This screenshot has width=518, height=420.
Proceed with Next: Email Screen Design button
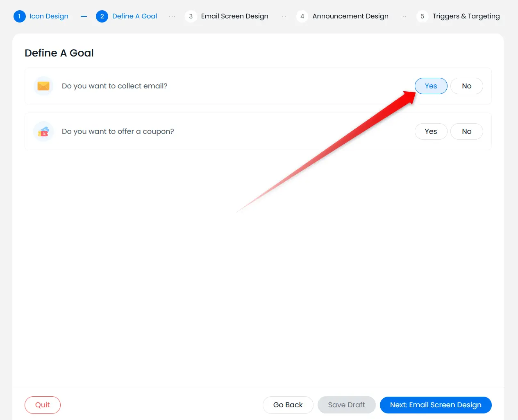pos(435,405)
